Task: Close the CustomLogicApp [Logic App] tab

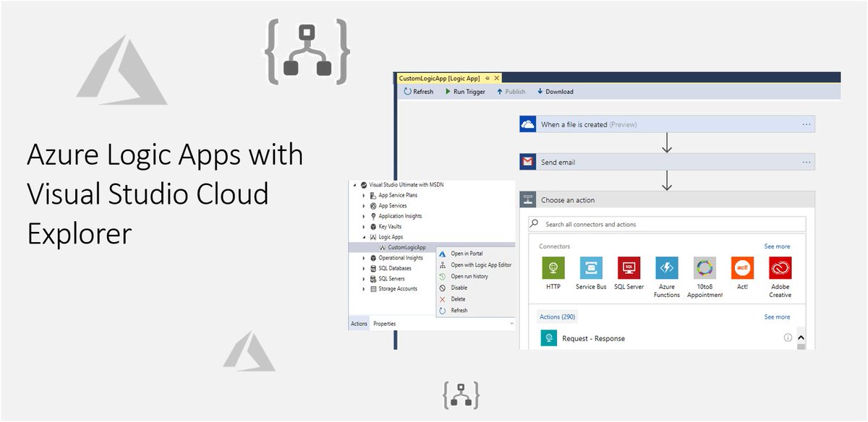Action: [x=497, y=77]
